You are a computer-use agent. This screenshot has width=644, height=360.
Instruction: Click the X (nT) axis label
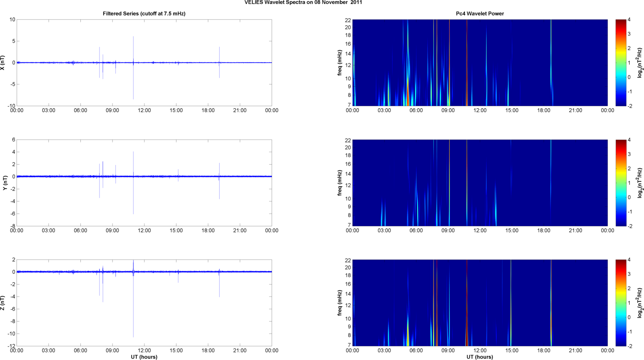pos(3,63)
